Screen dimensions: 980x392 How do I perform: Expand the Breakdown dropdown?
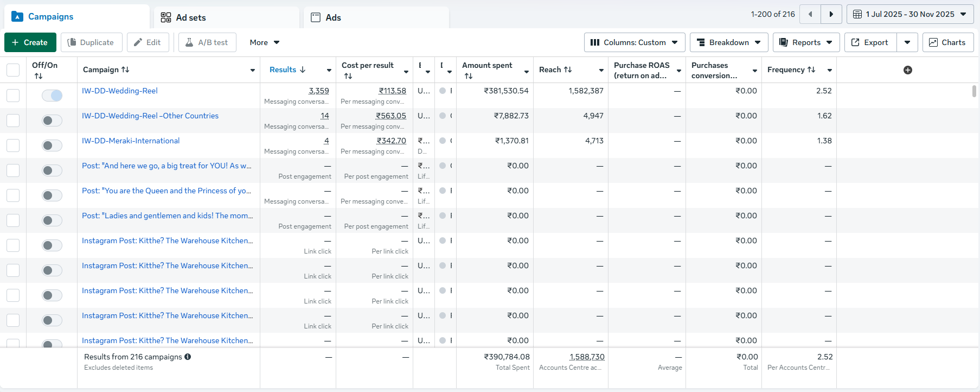pyautogui.click(x=728, y=42)
